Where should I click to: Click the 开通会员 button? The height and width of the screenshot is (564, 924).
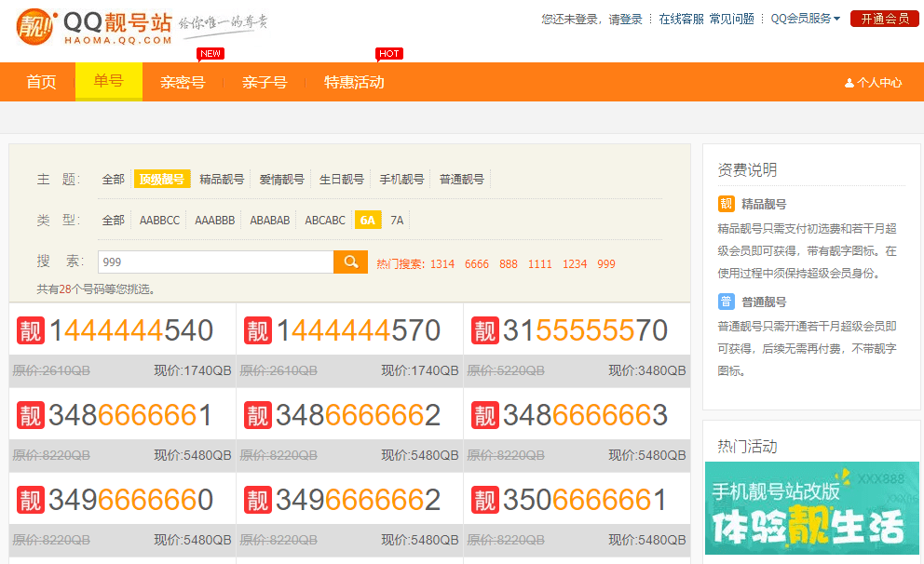[883, 18]
